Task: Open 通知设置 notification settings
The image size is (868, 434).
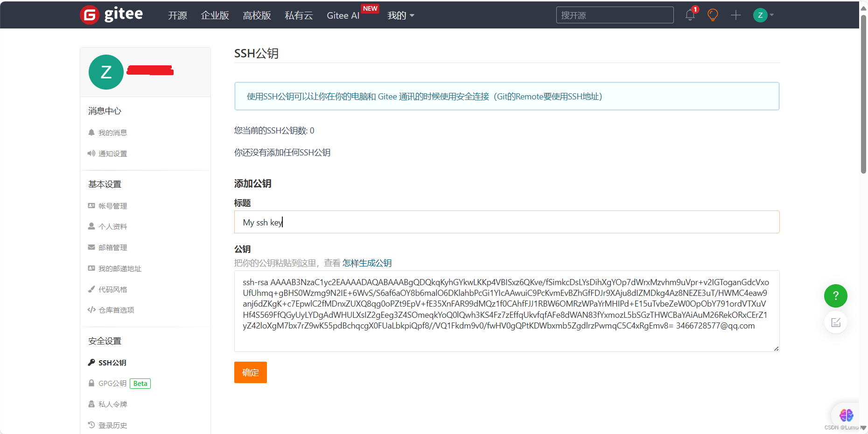Action: click(x=112, y=153)
